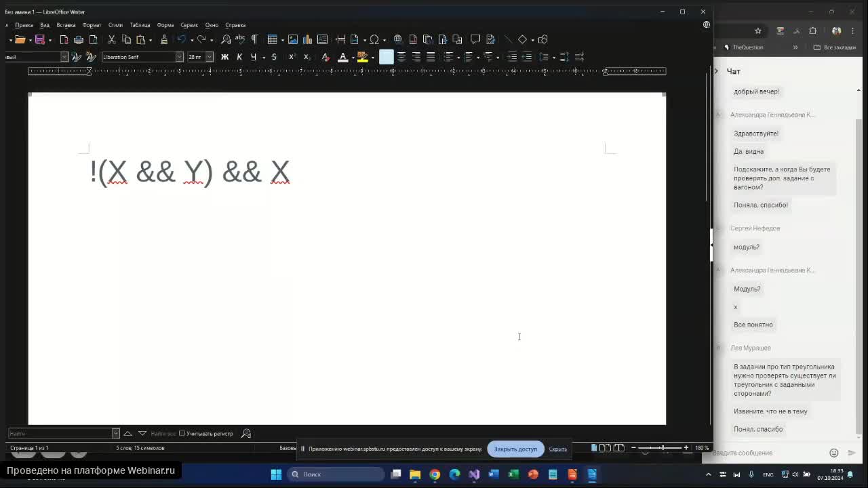Expand the font color dropdown arrow
The image size is (868, 488).
click(353, 58)
